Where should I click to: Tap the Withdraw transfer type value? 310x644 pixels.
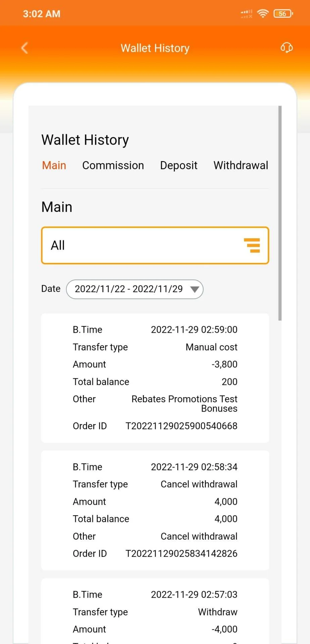(x=218, y=612)
